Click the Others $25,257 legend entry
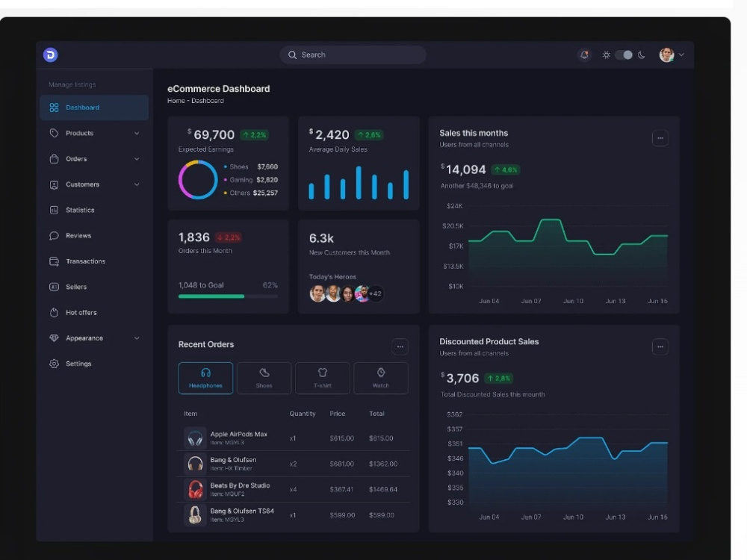Screen dimensions: 747x560 tap(250, 193)
